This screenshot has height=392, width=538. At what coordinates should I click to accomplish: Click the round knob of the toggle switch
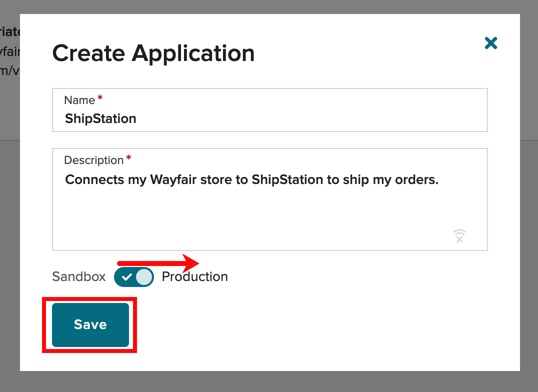144,277
